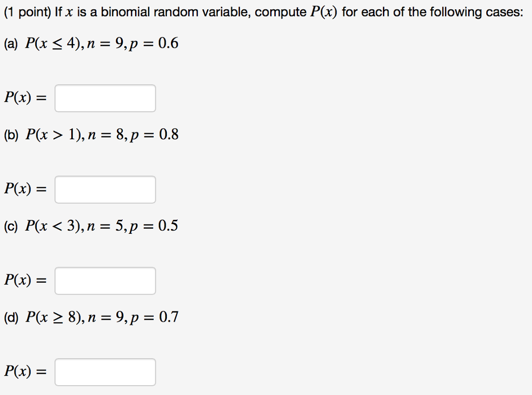
Task: Click the expression P(x < 3)
Action: click(x=54, y=226)
